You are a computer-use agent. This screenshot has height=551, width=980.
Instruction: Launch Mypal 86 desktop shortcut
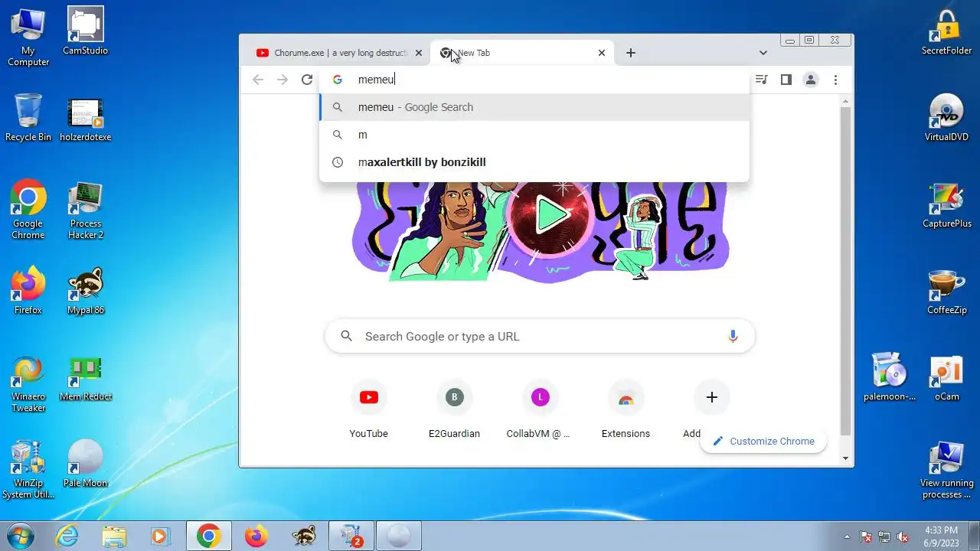point(86,292)
